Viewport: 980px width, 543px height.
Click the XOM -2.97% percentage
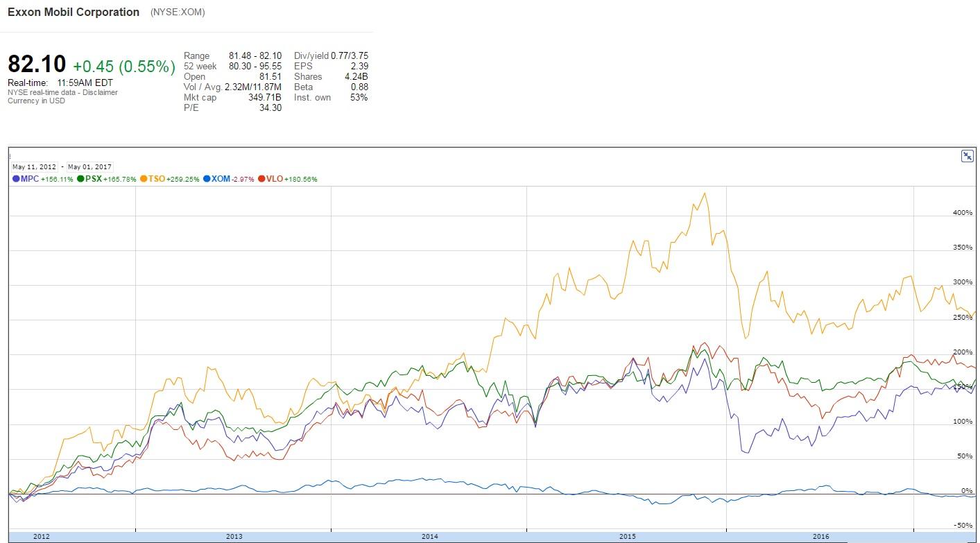pos(243,180)
